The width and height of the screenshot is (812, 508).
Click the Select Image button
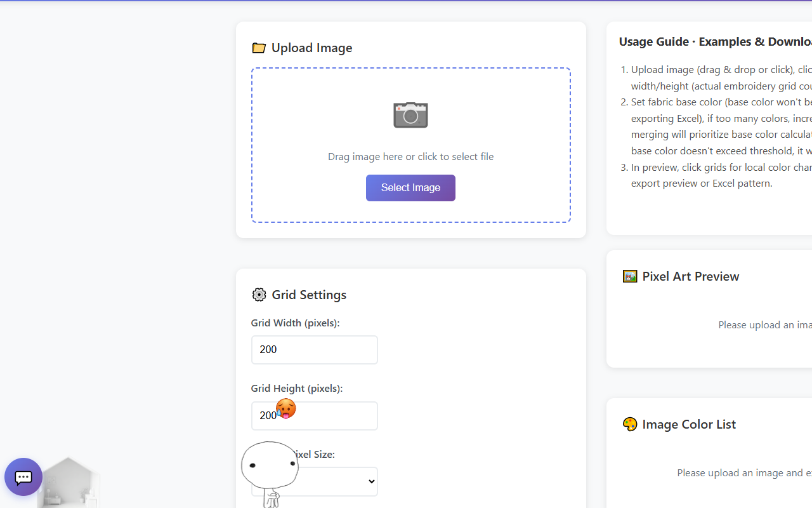pyautogui.click(x=410, y=188)
